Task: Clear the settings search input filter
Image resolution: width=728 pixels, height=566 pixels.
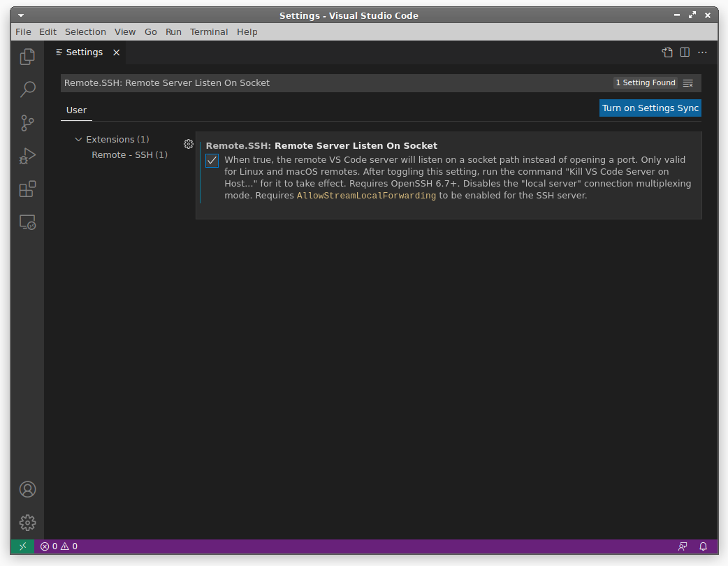Action: point(688,83)
